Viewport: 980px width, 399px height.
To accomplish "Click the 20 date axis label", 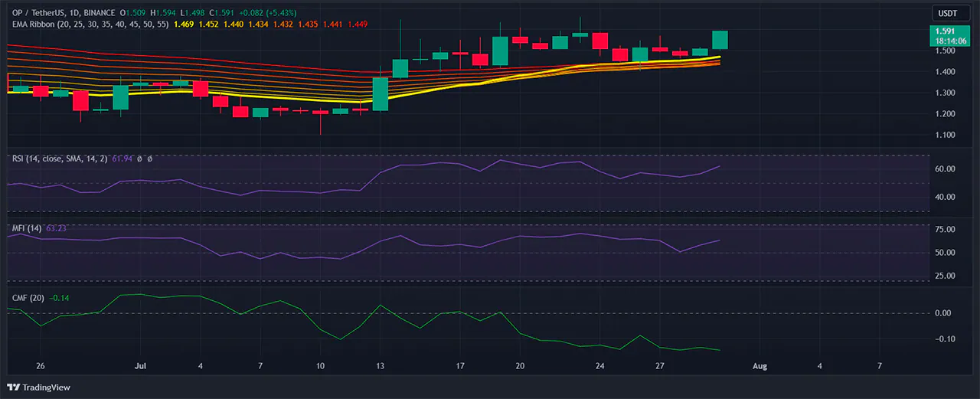I will (520, 366).
